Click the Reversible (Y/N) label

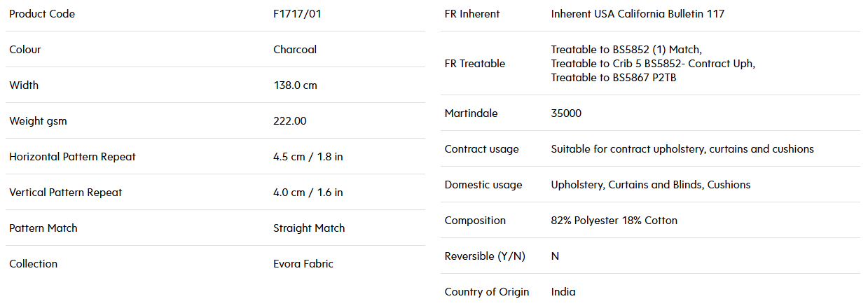485,256
